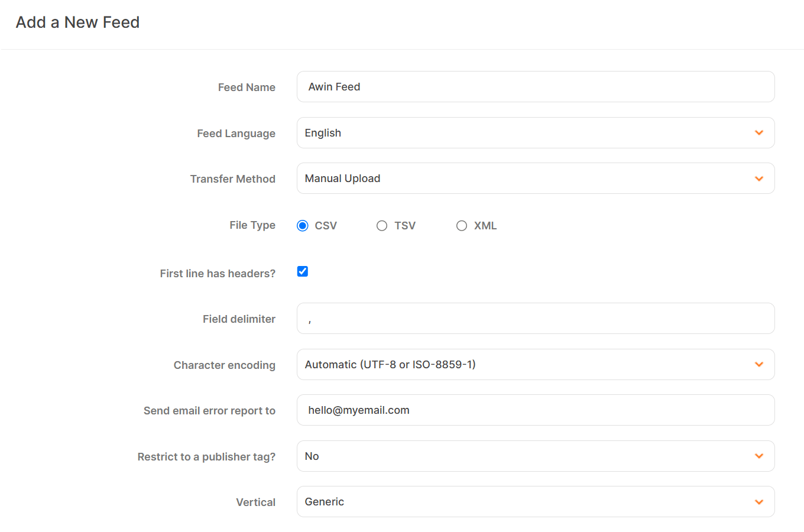Screen dimensions: 804x532
Task: Select the CSV file type
Action: pyautogui.click(x=302, y=225)
